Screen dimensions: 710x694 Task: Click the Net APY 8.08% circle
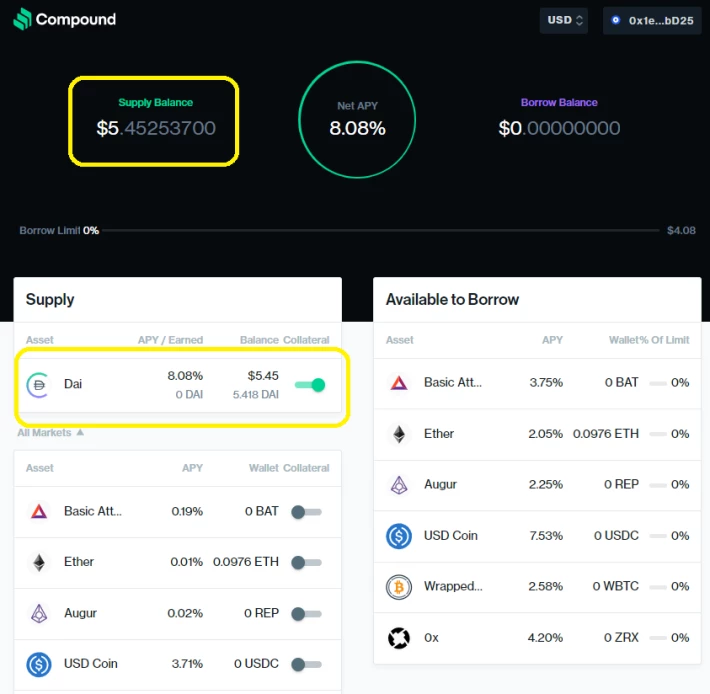[357, 120]
